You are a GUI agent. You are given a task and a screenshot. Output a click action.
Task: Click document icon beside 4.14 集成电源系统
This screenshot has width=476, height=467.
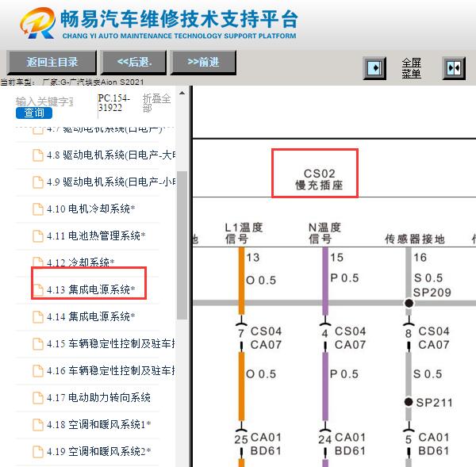point(38,317)
